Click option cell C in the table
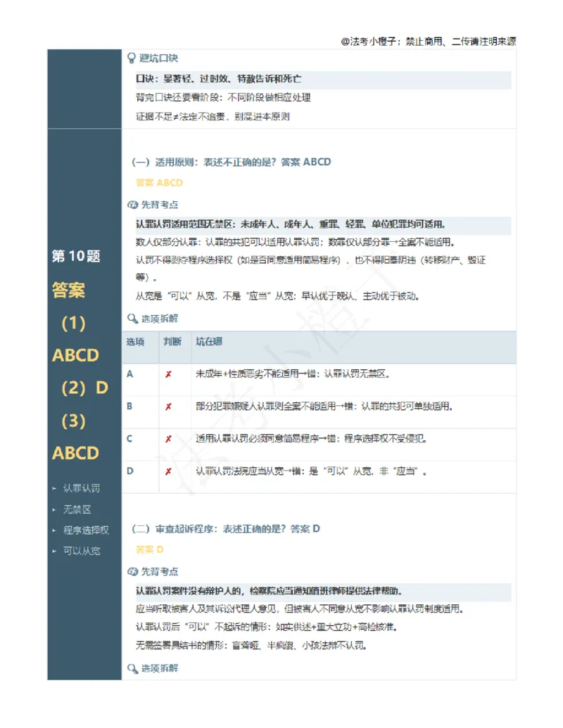 [129, 439]
